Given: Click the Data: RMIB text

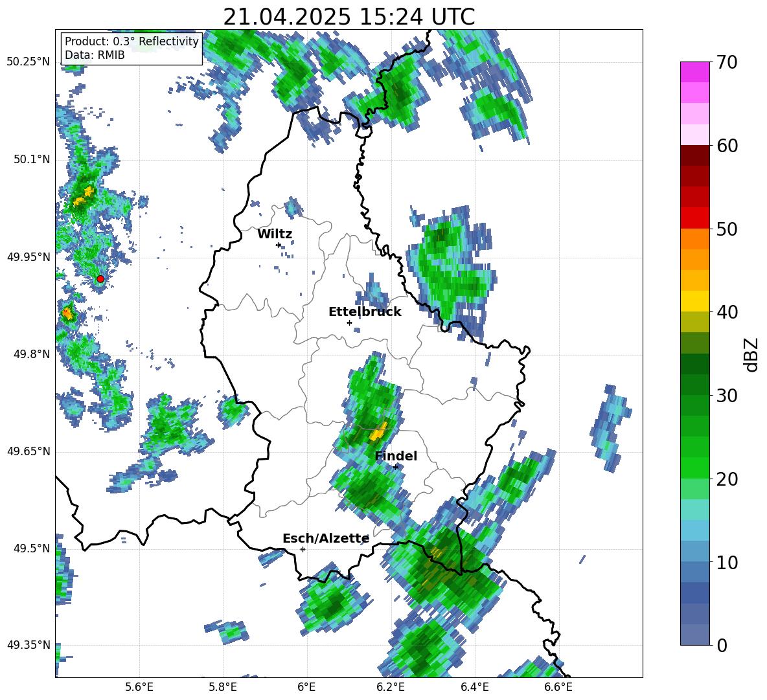Looking at the screenshot, I should tap(95, 55).
